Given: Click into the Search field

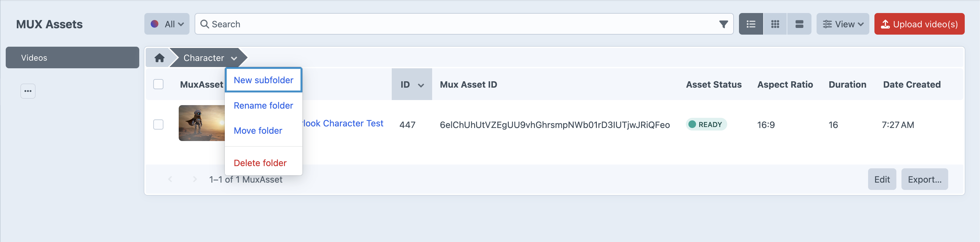Looking at the screenshot, I should click(x=457, y=24).
